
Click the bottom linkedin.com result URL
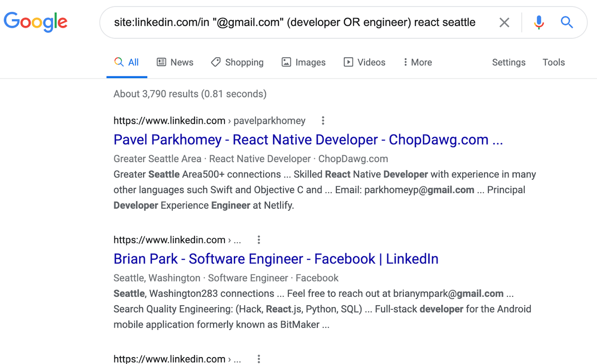(x=177, y=359)
